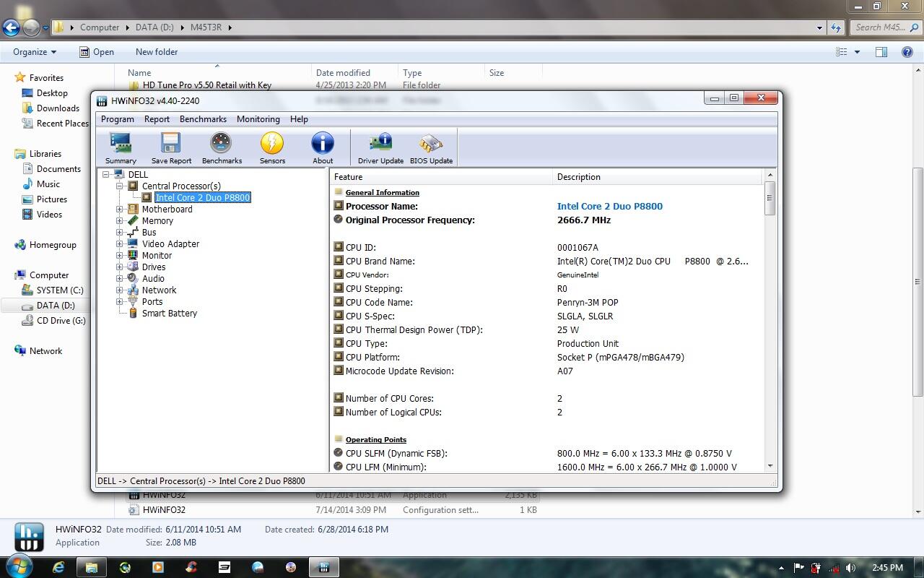The width and height of the screenshot is (924, 578).
Task: Click the Save Report floppy icon
Action: tap(171, 148)
